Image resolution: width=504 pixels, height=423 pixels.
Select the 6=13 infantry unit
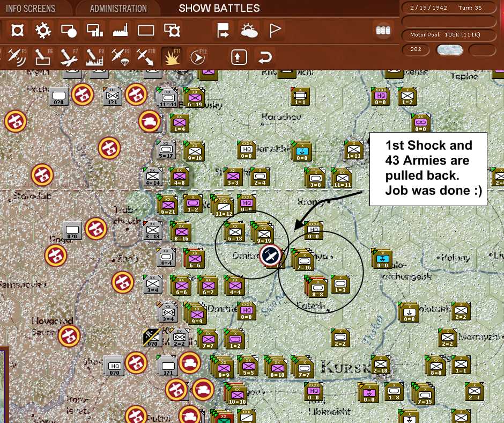click(235, 233)
